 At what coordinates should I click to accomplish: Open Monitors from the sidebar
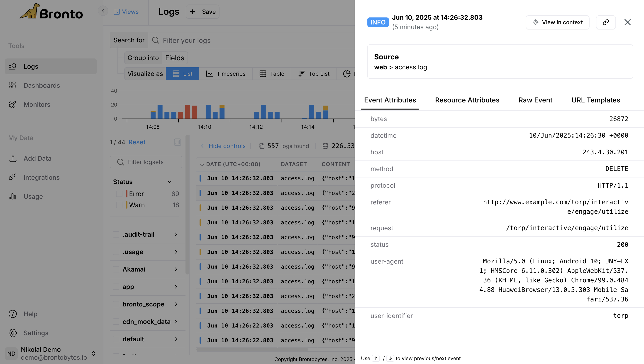(37, 104)
